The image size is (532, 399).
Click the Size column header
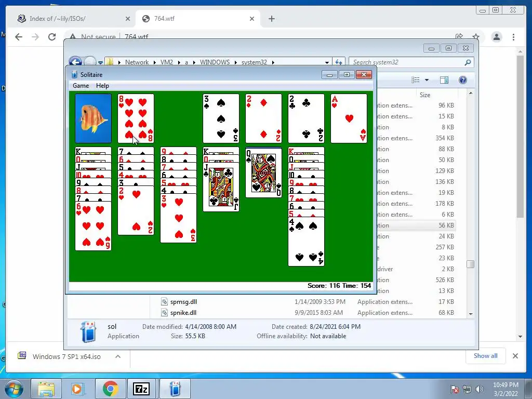(437, 95)
